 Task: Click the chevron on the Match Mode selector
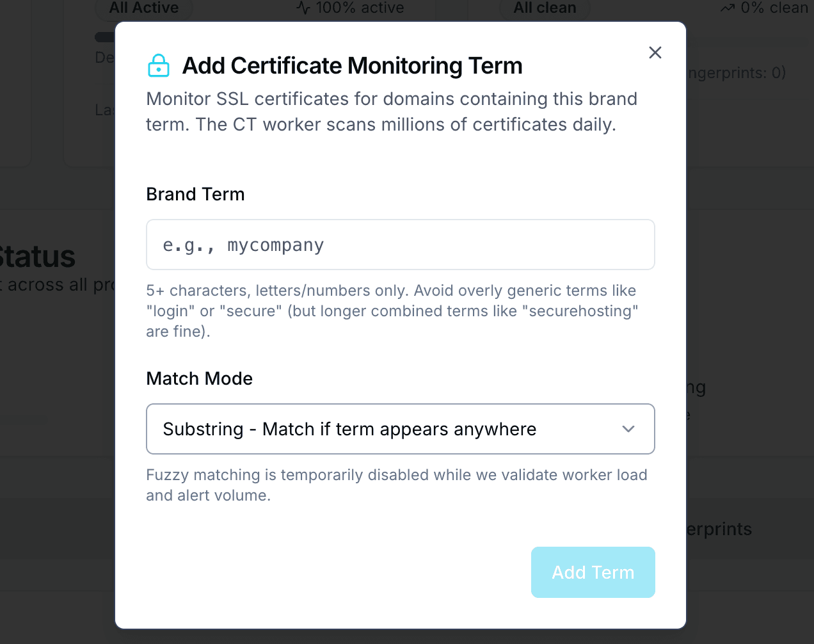click(x=628, y=429)
